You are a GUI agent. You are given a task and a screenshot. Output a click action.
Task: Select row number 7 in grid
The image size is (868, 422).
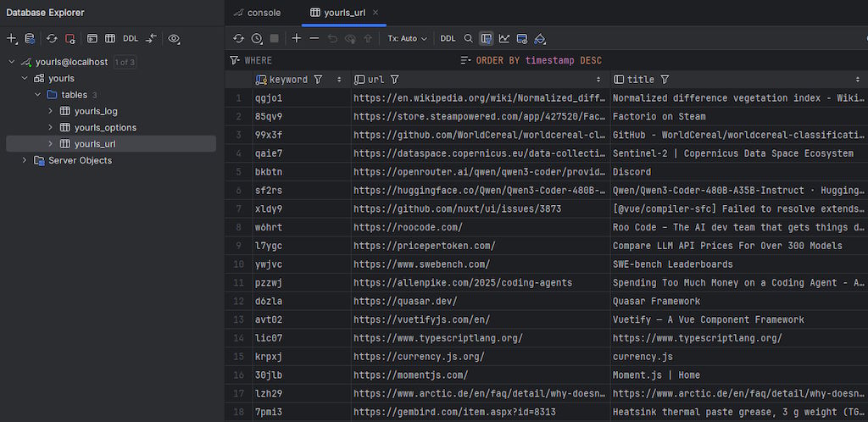238,209
